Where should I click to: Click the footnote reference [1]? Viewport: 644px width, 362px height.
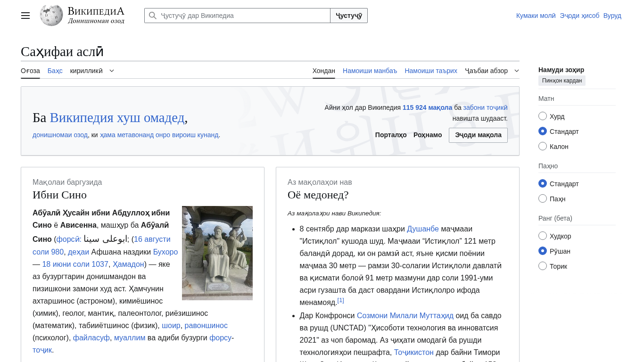341,300
